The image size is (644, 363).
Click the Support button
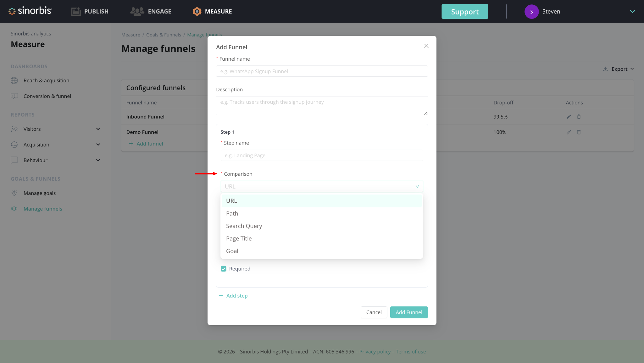(465, 12)
